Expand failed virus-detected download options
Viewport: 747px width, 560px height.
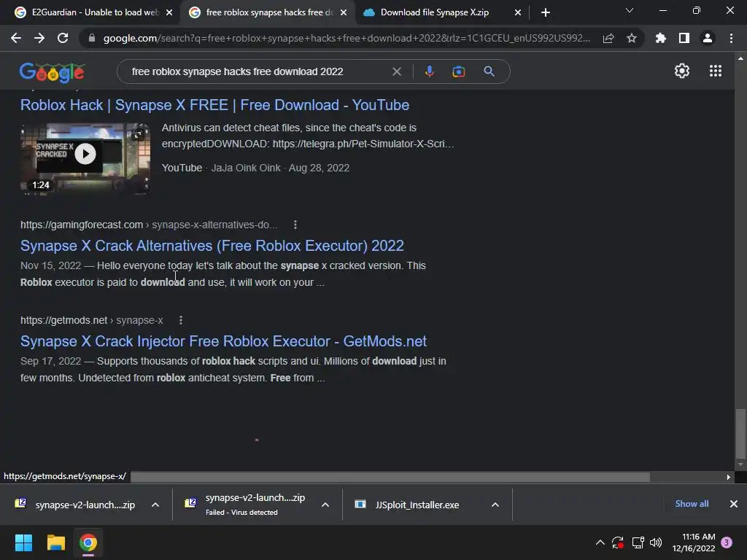(325, 505)
